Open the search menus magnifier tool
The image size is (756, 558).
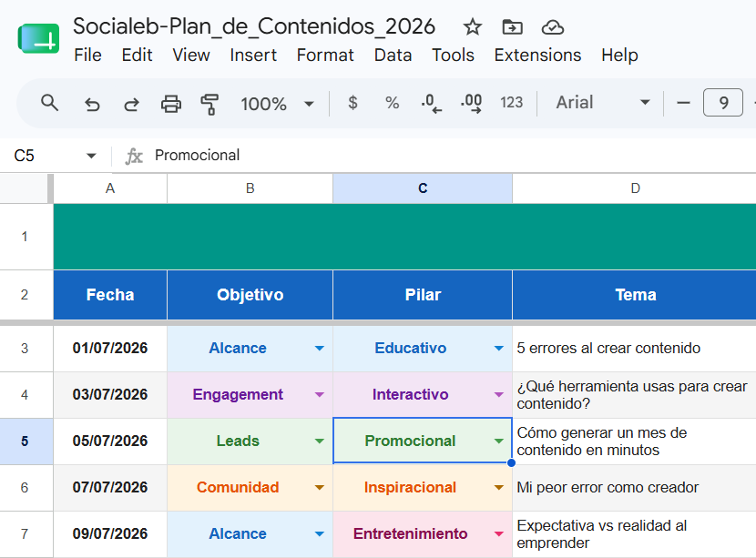tap(50, 103)
